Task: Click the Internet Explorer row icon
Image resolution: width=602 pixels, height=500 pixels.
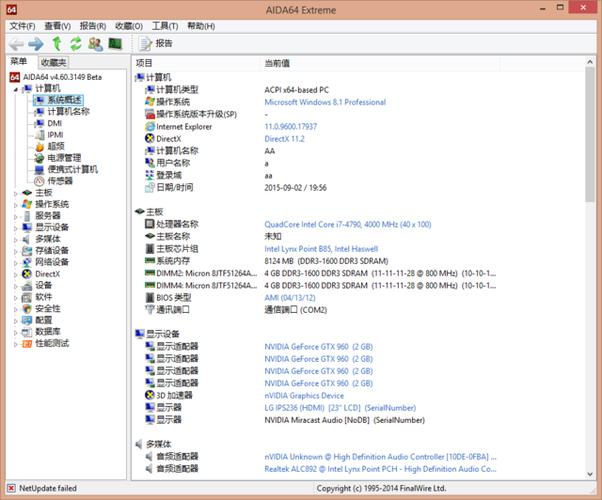Action: tap(150, 126)
